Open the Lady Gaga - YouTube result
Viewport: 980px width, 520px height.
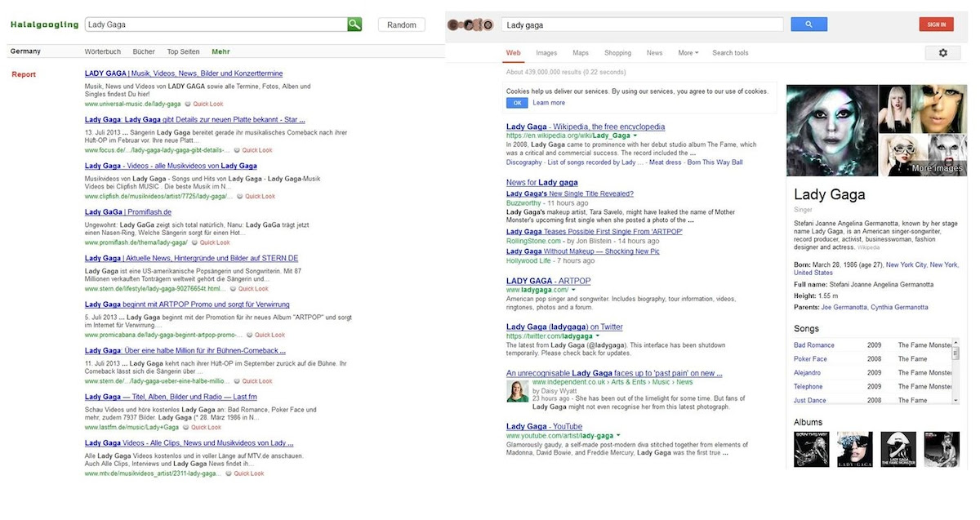click(x=544, y=426)
